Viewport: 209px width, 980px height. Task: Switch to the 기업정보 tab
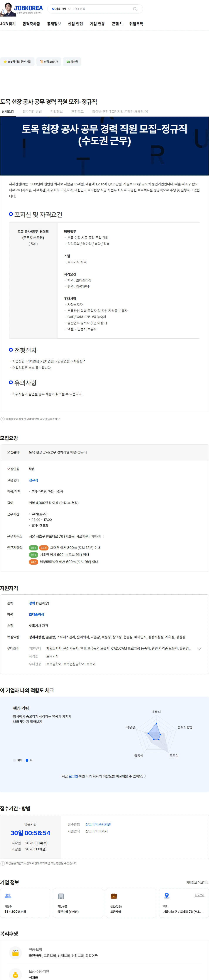pyautogui.click(x=56, y=112)
